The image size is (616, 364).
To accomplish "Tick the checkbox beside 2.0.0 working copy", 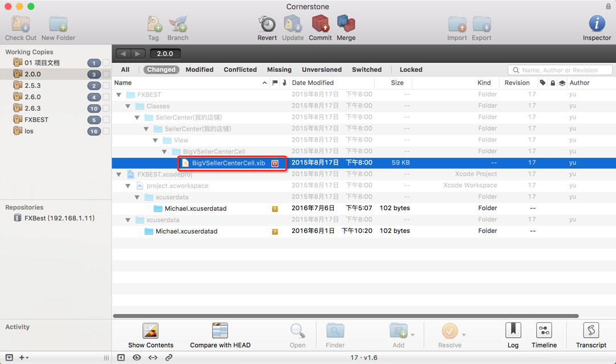I will pyautogui.click(x=106, y=74).
